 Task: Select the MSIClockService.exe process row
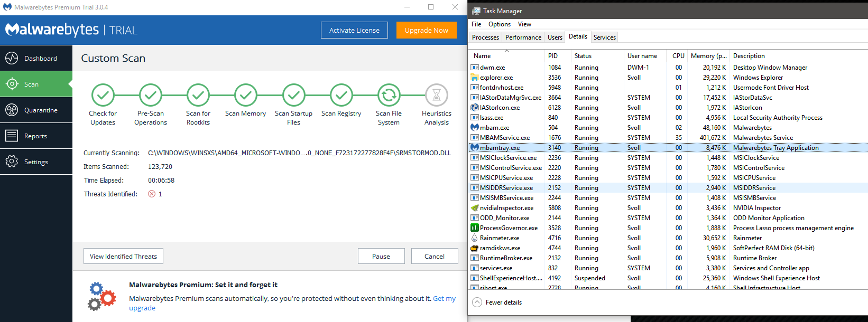point(669,158)
